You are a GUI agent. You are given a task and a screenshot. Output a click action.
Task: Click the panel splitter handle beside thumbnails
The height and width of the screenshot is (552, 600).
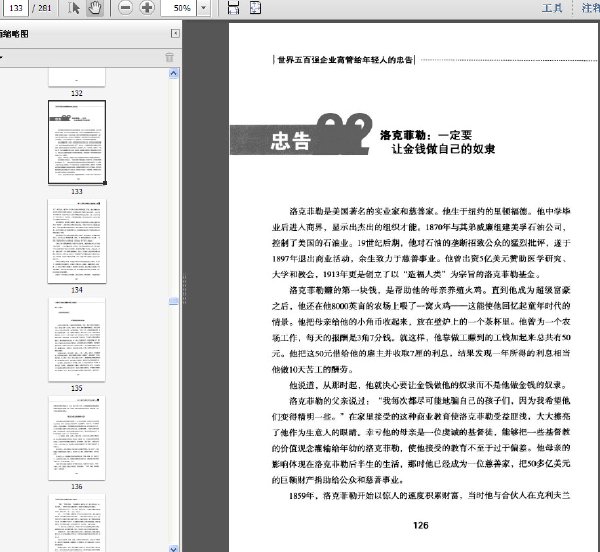(184, 288)
